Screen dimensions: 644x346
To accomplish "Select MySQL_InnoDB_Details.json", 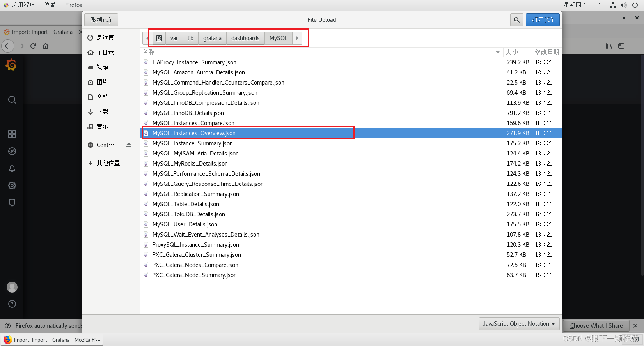I will pos(351,113).
